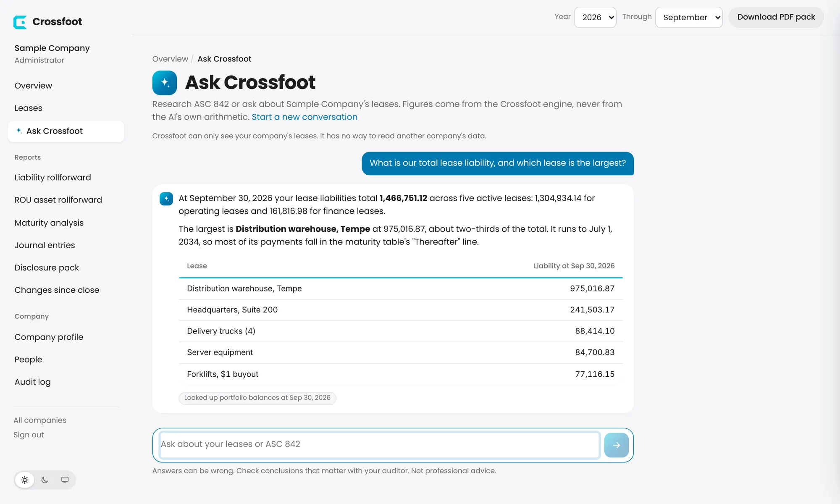Open the ROU asset rollforward report
This screenshot has width=840, height=504.
(x=58, y=200)
